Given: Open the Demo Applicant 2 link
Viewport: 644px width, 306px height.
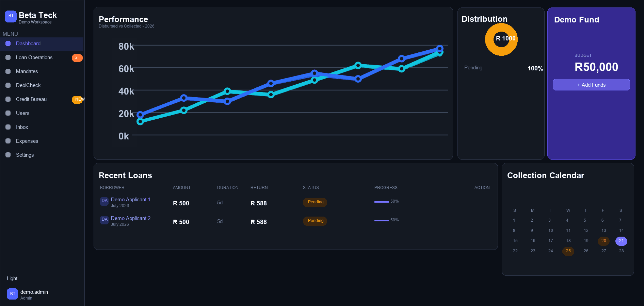Looking at the screenshot, I should click(x=131, y=218).
